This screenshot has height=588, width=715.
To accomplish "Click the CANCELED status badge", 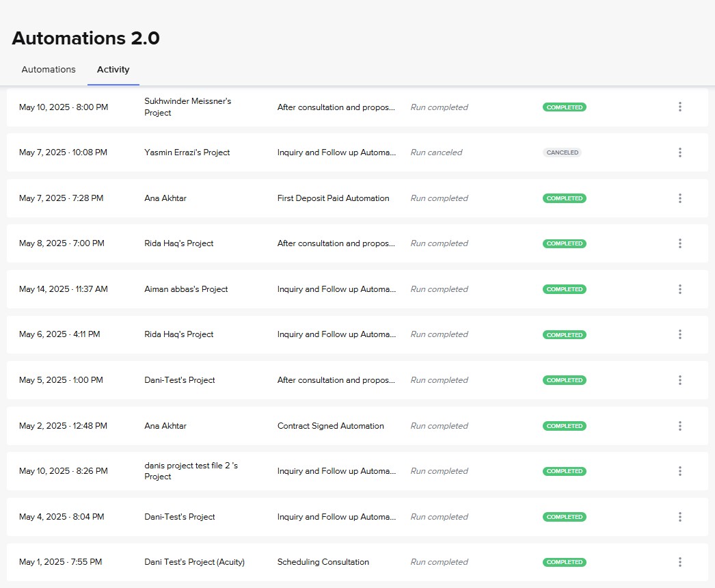I will coord(563,152).
